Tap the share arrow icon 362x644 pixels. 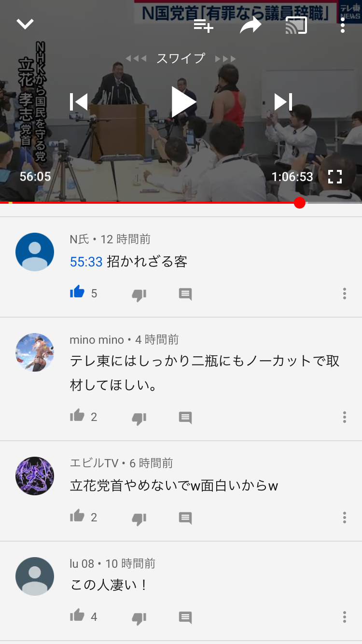pos(251,26)
